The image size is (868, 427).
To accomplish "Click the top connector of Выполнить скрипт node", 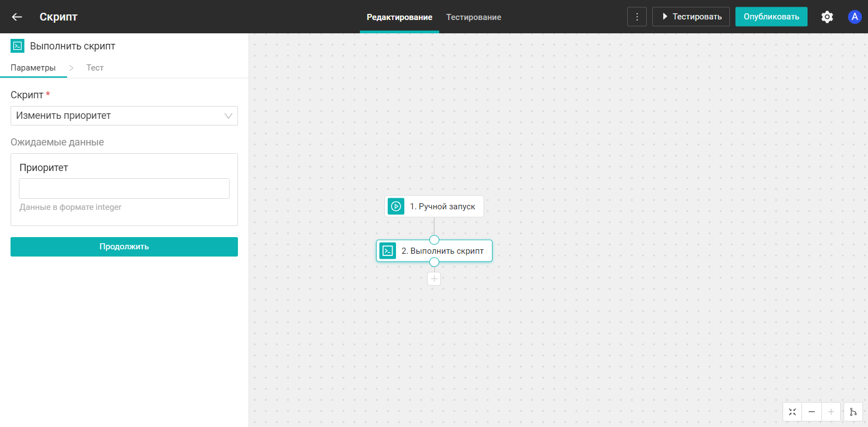I will click(434, 240).
